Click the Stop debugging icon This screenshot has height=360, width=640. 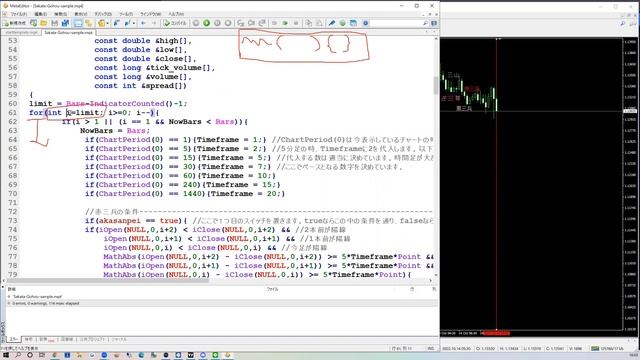click(x=228, y=23)
